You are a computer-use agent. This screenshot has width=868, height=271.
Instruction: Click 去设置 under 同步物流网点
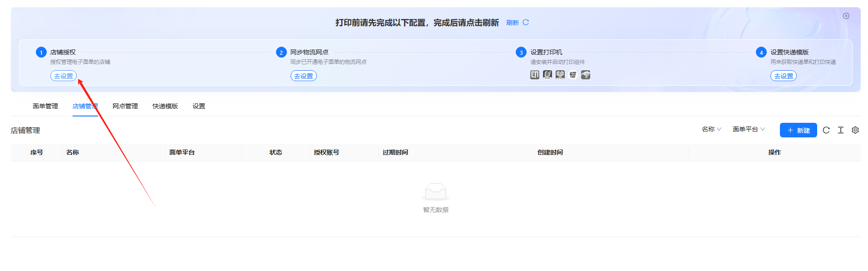point(304,76)
